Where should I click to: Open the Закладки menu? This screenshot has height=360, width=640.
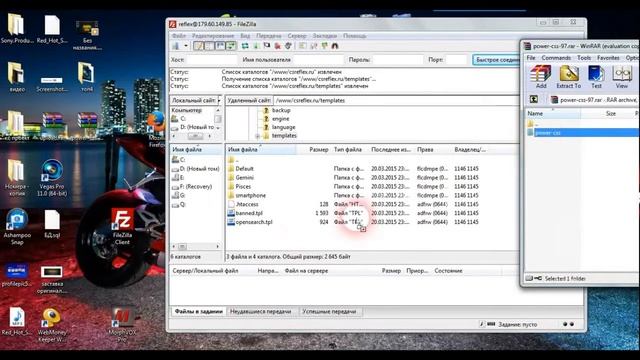(325, 36)
